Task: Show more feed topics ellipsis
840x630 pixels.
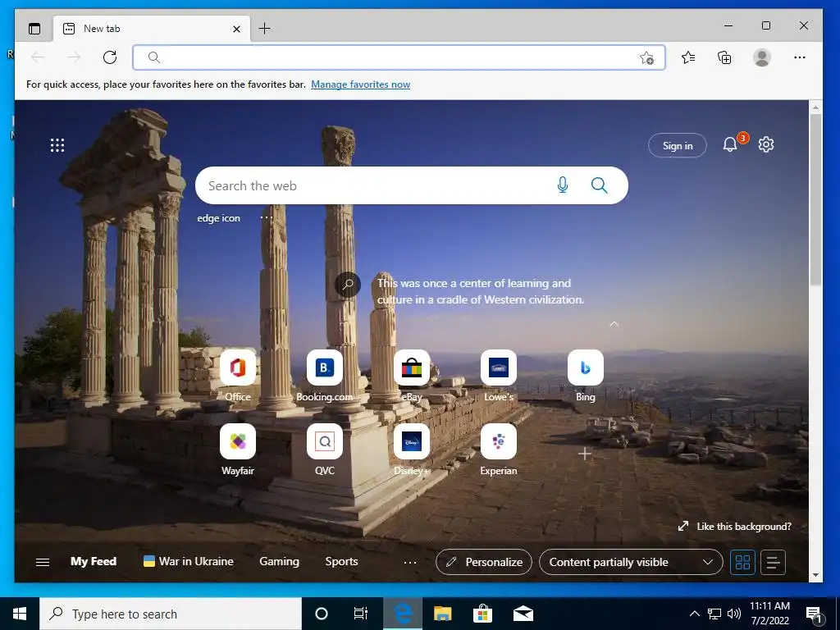Action: pos(410,562)
